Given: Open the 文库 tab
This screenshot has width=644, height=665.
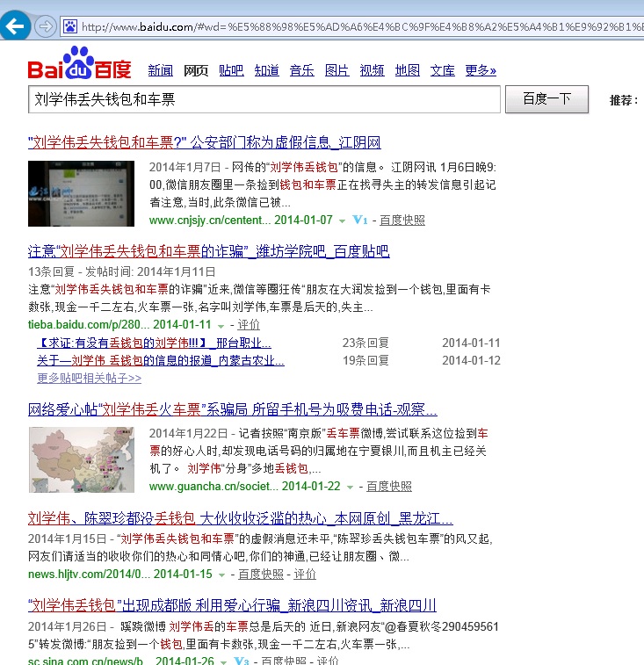Looking at the screenshot, I should tap(443, 70).
